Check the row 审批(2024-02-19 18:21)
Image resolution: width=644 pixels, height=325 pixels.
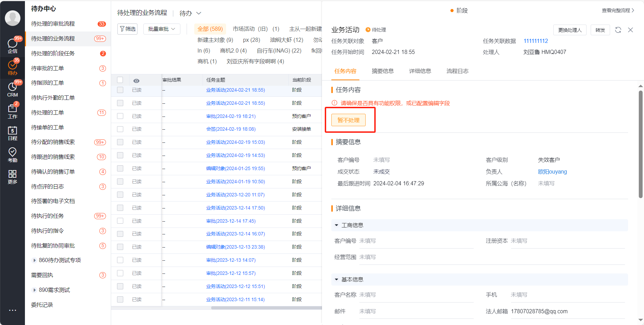pos(120,116)
